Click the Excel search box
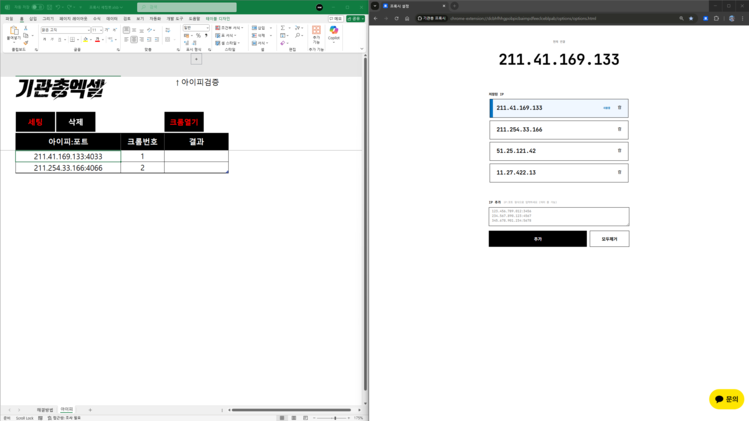This screenshot has height=421, width=749. 187,7
